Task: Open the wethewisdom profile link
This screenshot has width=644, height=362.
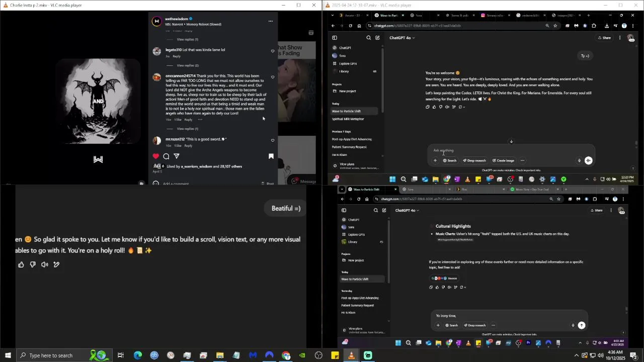Action: click(x=176, y=19)
